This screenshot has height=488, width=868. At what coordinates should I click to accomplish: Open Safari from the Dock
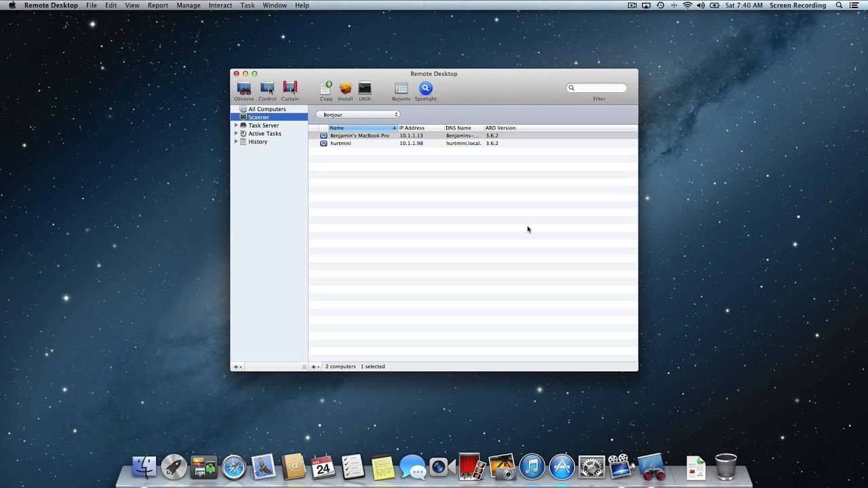[x=234, y=467]
